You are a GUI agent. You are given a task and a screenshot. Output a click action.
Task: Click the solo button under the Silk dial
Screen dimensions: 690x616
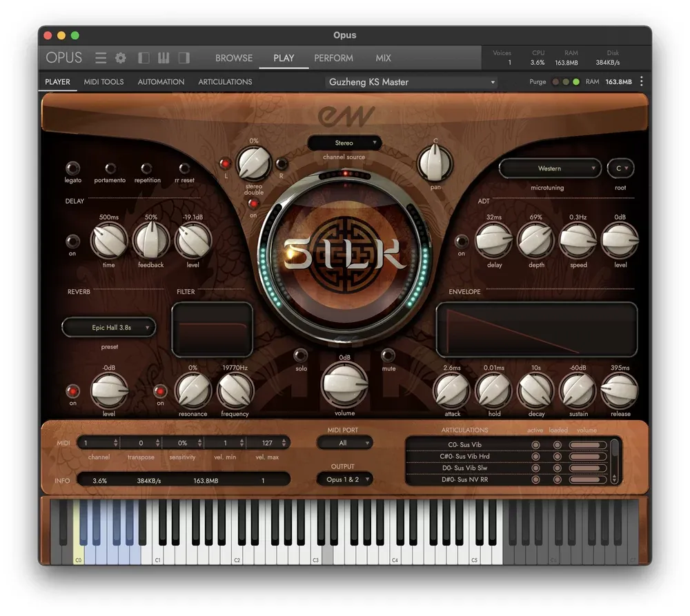coord(301,355)
